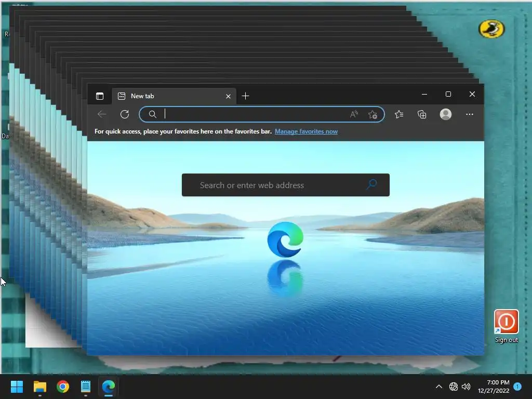Open the tab actions menu icon
The height and width of the screenshot is (399, 532).
coord(100,96)
